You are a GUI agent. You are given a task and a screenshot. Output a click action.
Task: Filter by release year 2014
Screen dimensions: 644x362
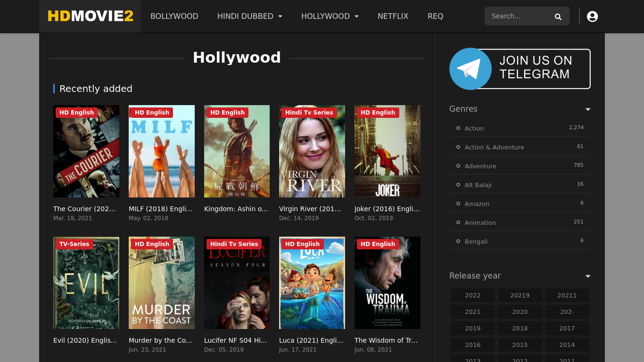click(567, 345)
